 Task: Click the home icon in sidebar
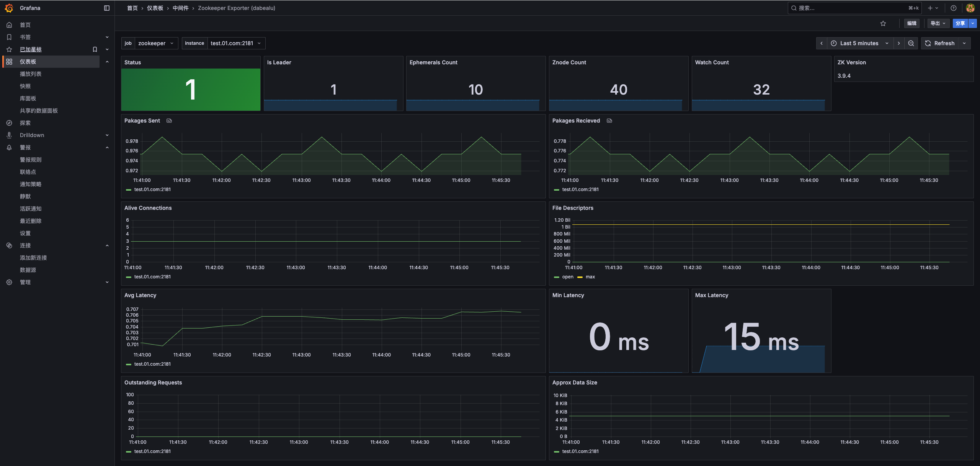click(9, 25)
